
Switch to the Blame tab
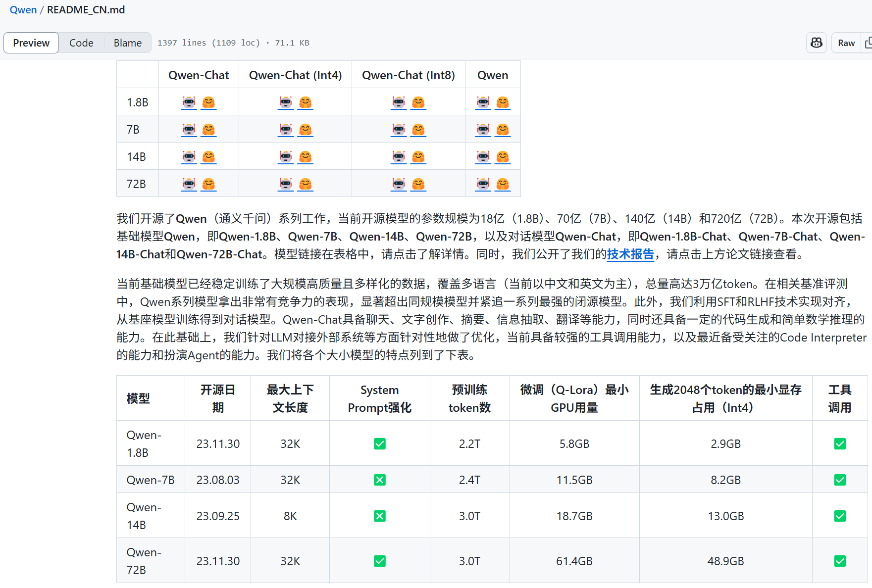click(x=128, y=43)
